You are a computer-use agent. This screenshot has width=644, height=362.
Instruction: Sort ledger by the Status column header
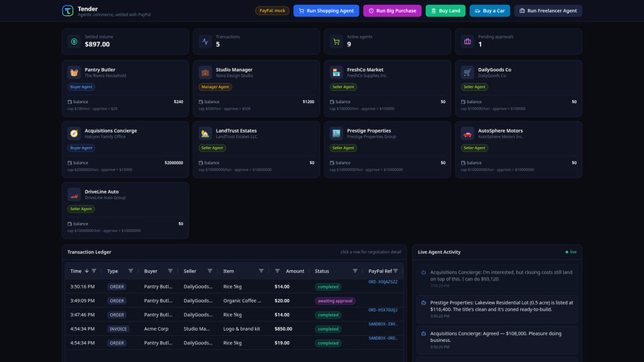pos(321,271)
